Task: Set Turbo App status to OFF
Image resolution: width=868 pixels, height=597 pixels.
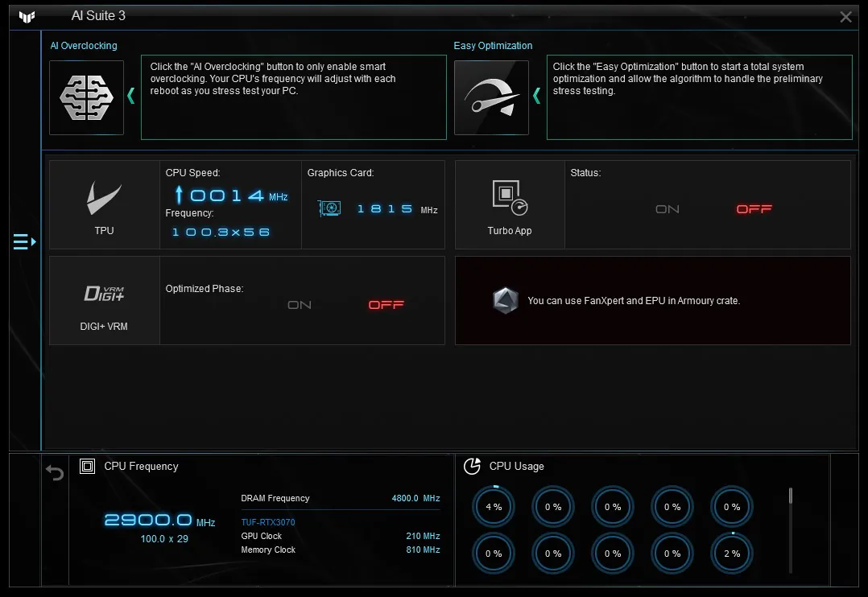Action: (754, 209)
